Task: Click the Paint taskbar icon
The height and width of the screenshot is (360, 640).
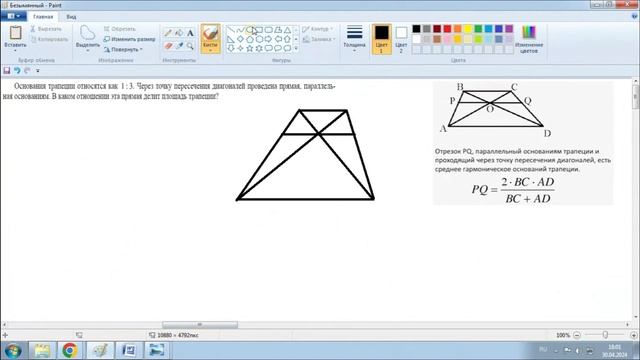Action: (x=100, y=350)
